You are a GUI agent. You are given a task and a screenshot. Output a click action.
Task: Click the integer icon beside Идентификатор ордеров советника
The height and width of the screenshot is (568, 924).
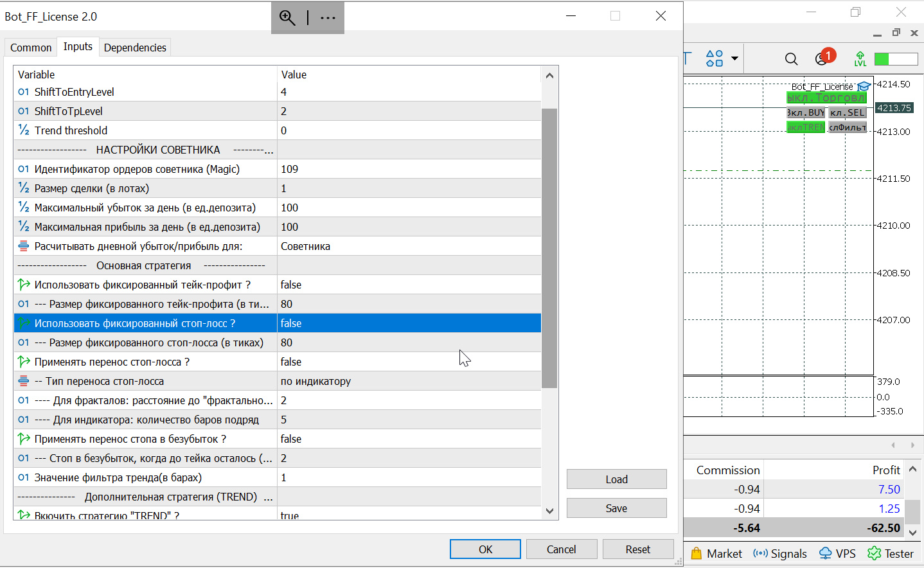pyautogui.click(x=24, y=169)
